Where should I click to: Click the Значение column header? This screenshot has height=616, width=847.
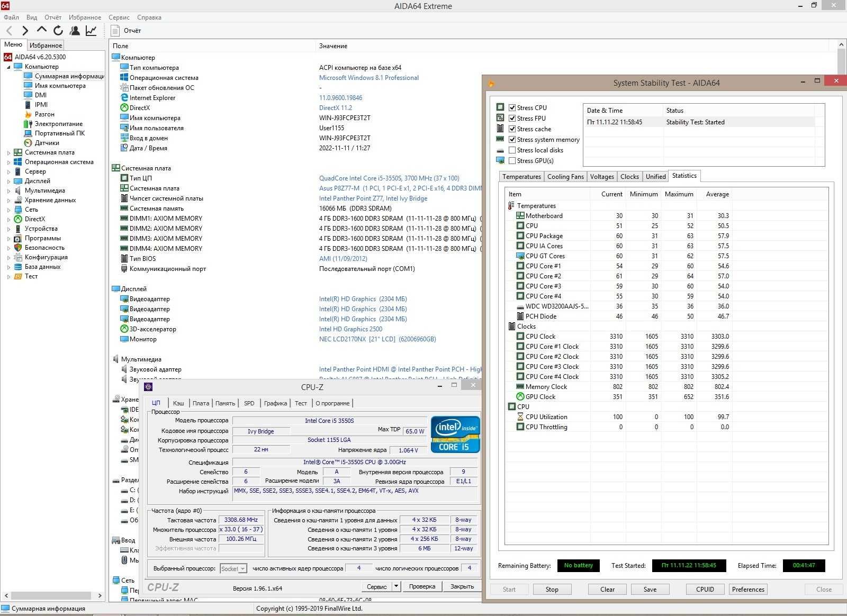pyautogui.click(x=333, y=46)
